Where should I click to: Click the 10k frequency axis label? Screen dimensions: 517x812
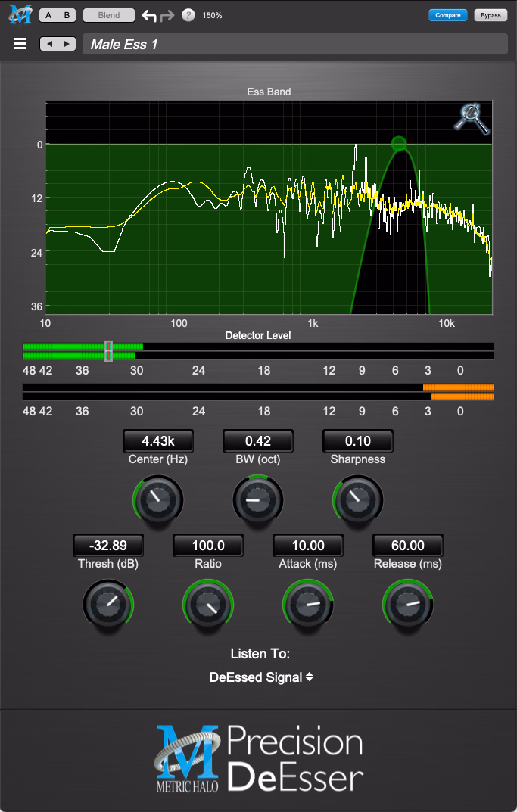(447, 323)
